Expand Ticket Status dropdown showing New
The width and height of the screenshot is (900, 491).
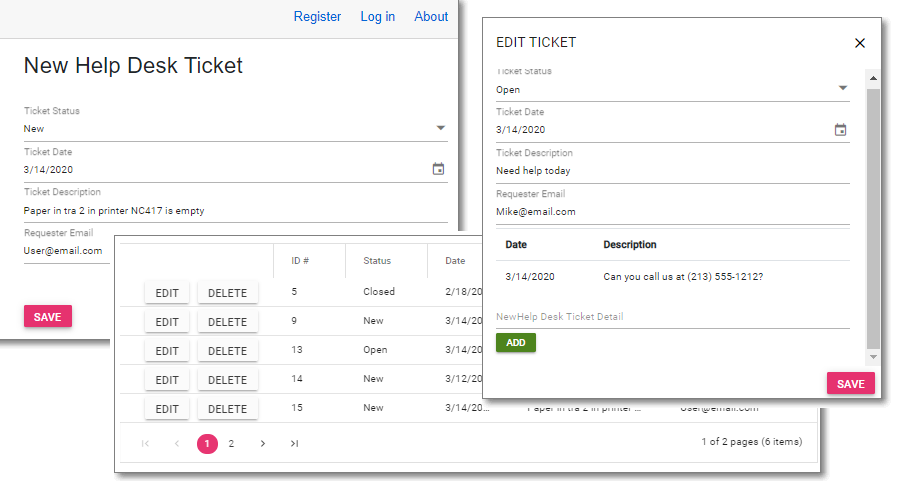point(440,128)
